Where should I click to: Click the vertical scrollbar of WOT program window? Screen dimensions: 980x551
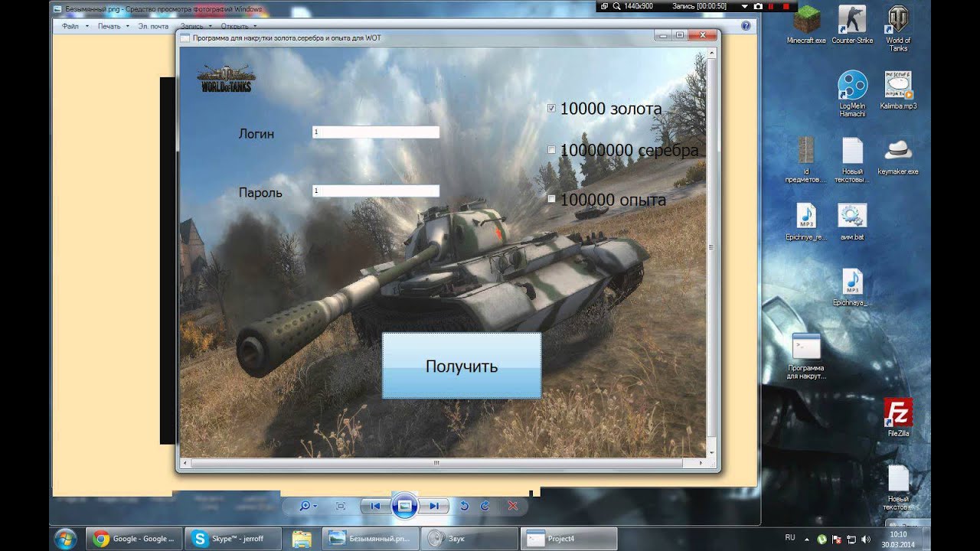point(711,247)
